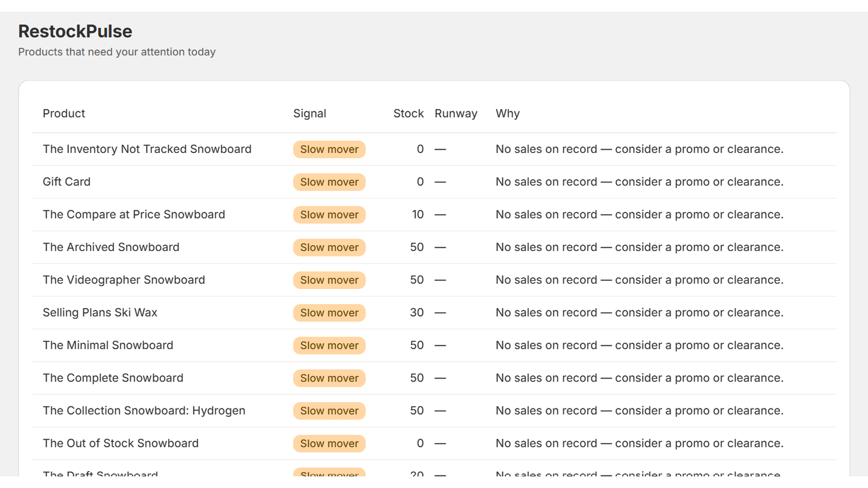Select The Minimal Snowboard product name
This screenshot has height=488, width=868.
pos(108,345)
